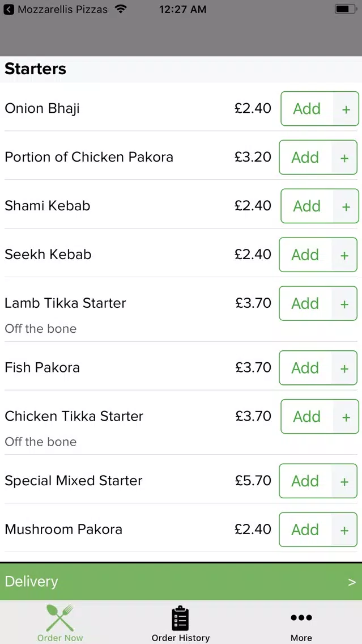Switch to the Order History tab label

(181, 638)
